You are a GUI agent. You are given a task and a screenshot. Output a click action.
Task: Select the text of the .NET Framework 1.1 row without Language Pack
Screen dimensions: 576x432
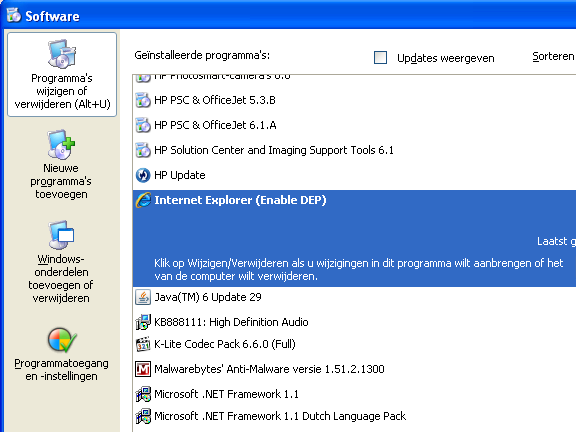point(226,394)
